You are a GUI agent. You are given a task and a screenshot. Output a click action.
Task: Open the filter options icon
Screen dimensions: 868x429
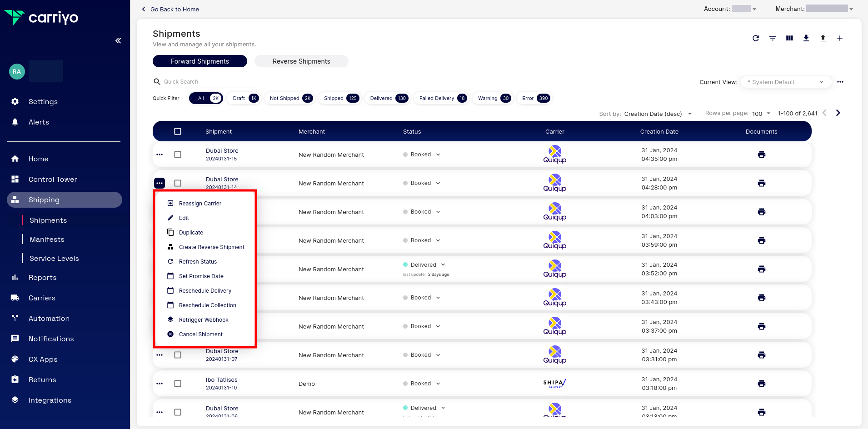pos(773,38)
